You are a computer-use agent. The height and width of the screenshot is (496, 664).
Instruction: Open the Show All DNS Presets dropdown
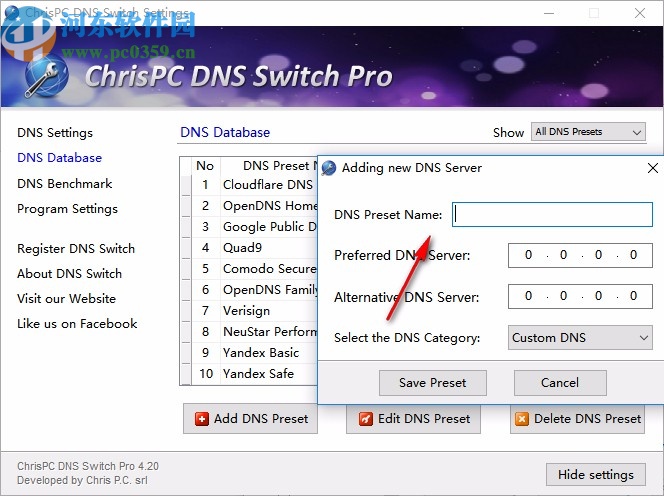click(588, 132)
